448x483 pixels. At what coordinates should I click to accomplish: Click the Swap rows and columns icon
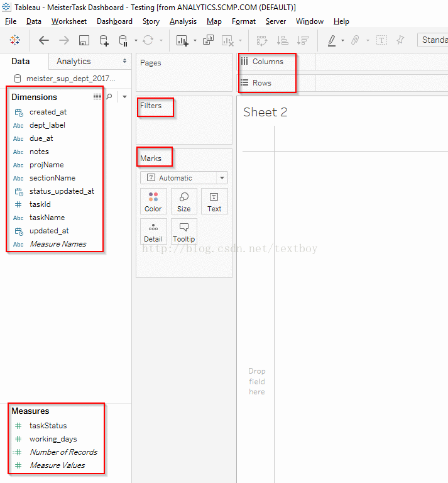262,40
